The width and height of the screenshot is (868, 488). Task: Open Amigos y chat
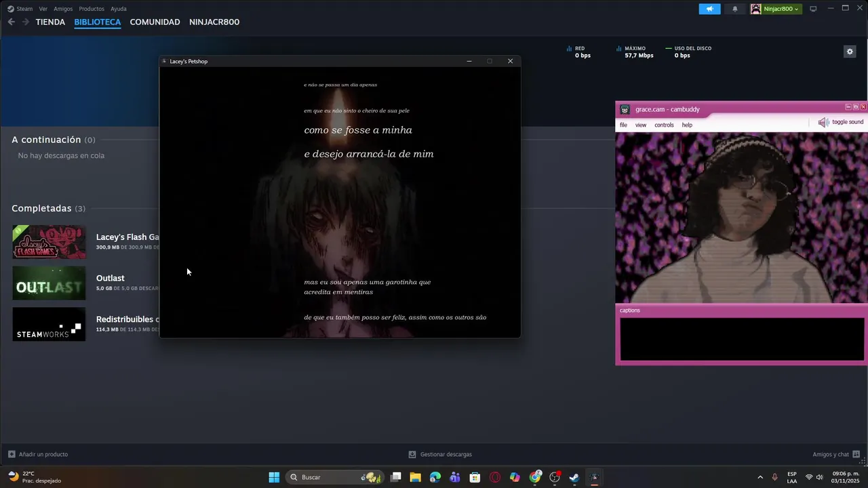click(831, 454)
